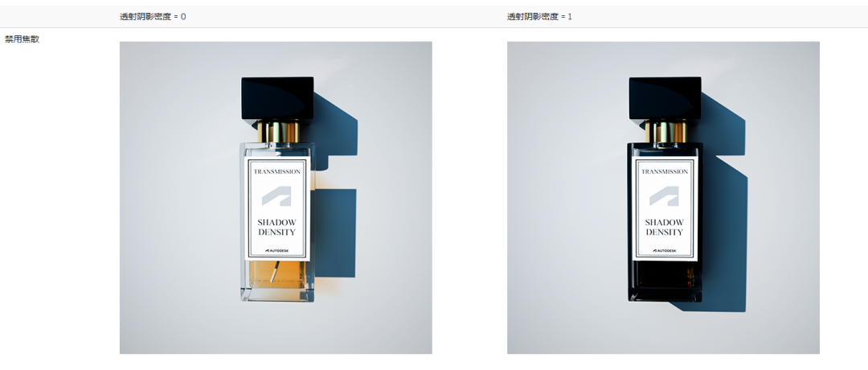
Task: Click the large Autodesk logo on right label
Action: click(664, 196)
